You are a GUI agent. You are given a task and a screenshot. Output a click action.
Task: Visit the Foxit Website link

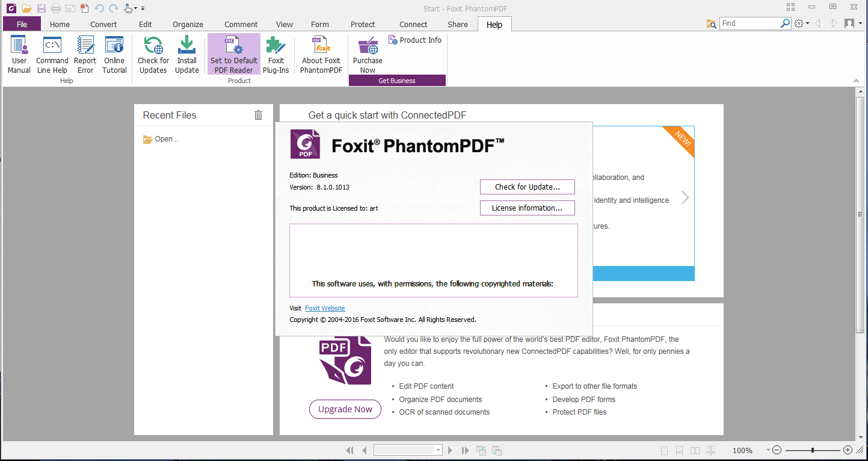325,308
